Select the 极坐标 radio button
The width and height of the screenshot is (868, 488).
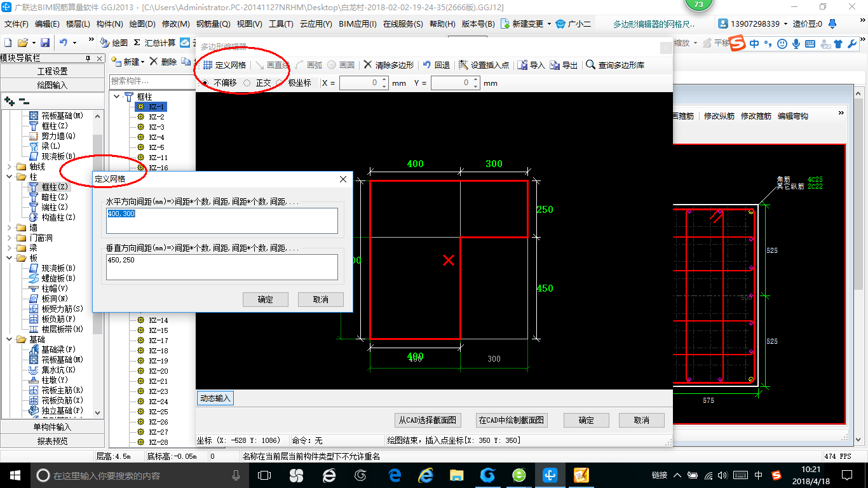coord(280,83)
